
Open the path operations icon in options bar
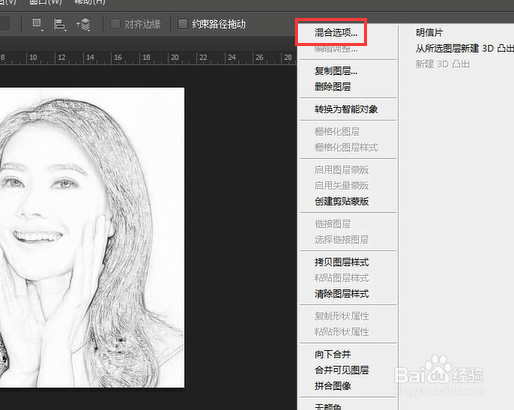click(37, 24)
